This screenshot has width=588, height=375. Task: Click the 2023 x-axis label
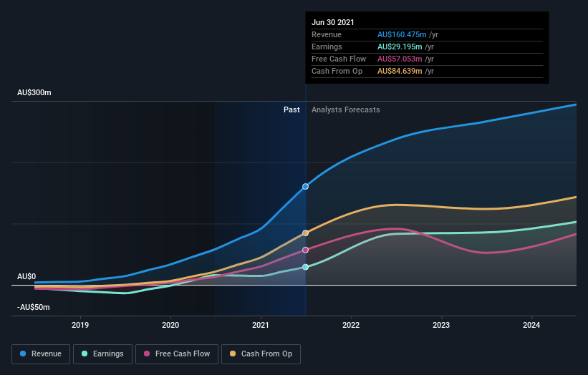441,325
